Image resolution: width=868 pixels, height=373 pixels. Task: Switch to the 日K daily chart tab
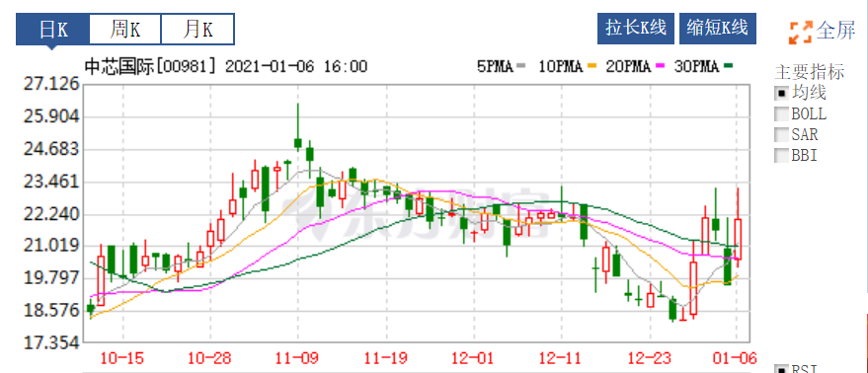click(x=52, y=30)
